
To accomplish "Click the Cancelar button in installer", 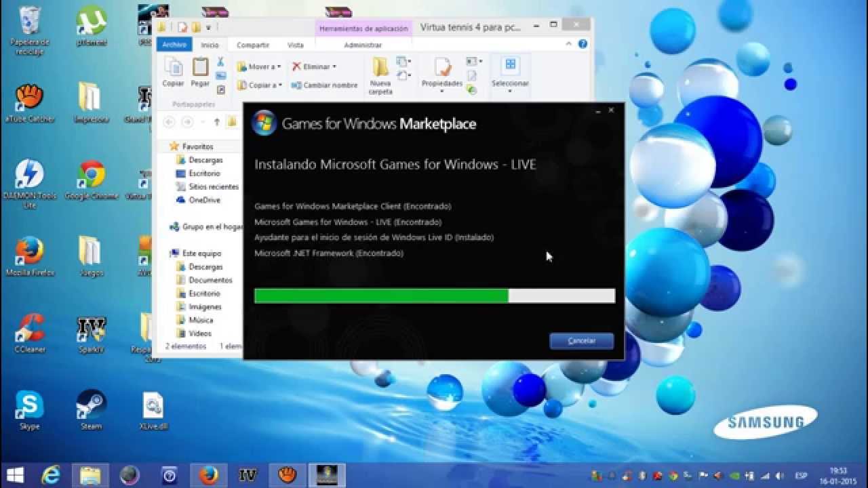I will (x=582, y=341).
